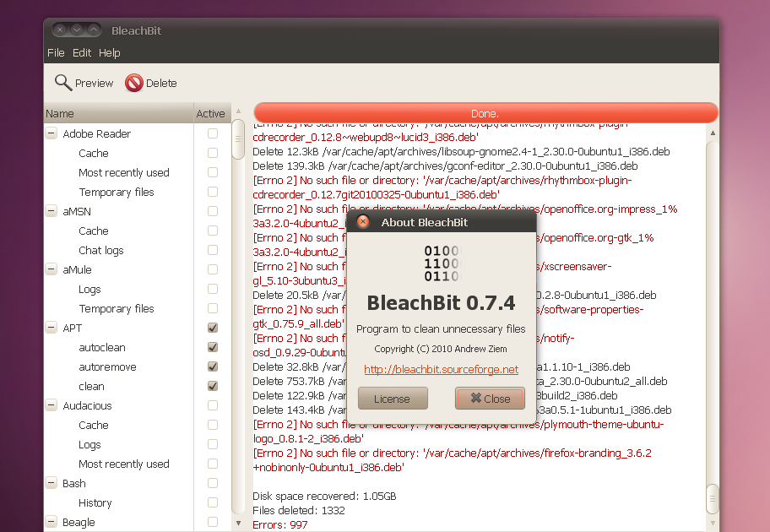Open the Help menu
770x532 pixels.
click(x=109, y=52)
